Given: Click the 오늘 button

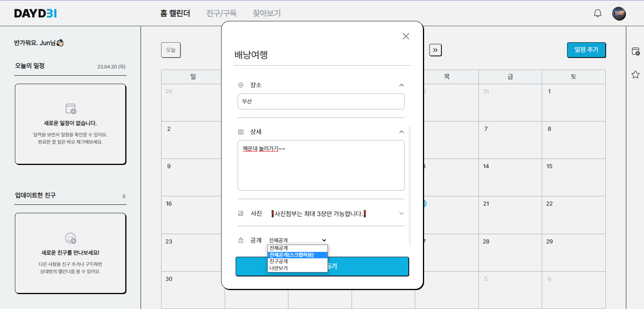Looking at the screenshot, I should pos(171,50).
